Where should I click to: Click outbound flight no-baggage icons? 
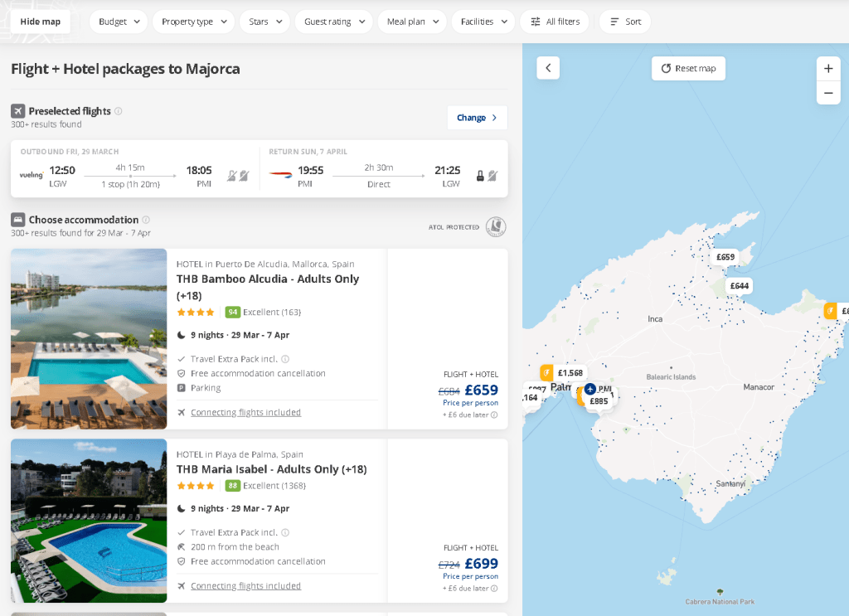[238, 176]
